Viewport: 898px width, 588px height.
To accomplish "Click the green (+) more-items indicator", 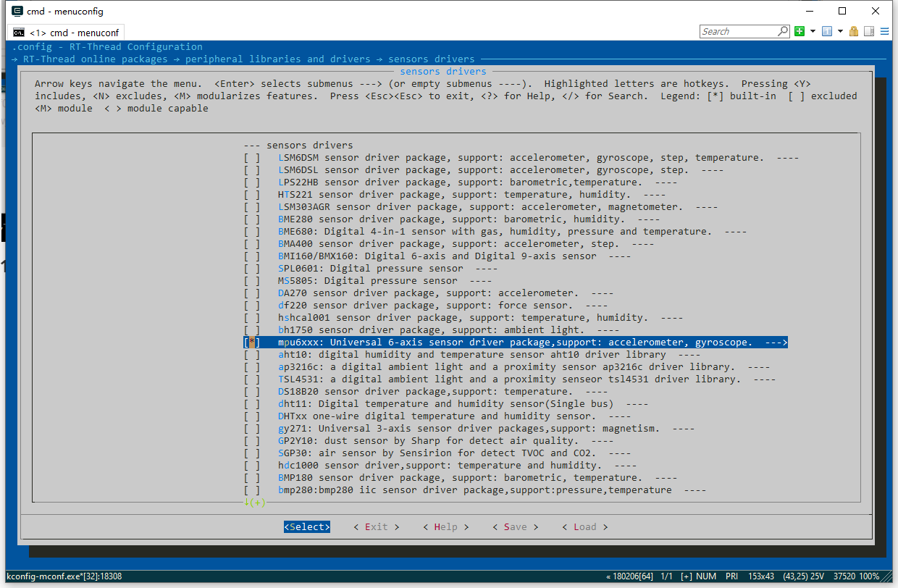I will pos(255,503).
